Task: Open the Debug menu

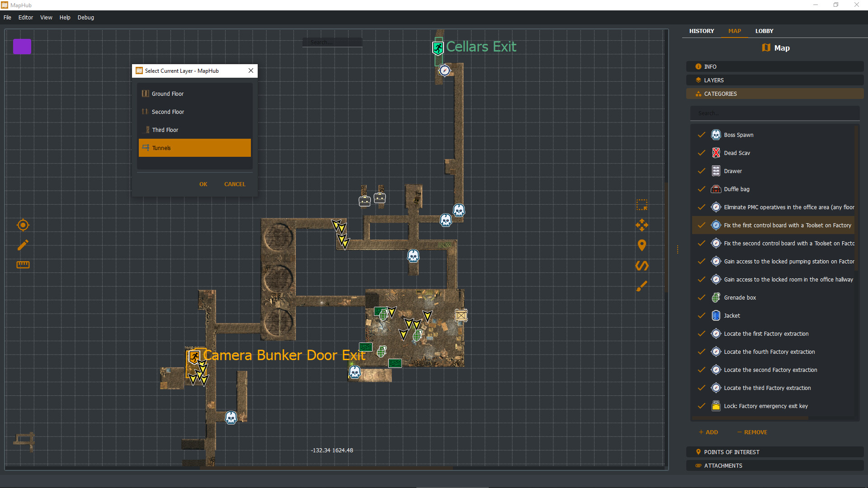Action: (x=85, y=18)
